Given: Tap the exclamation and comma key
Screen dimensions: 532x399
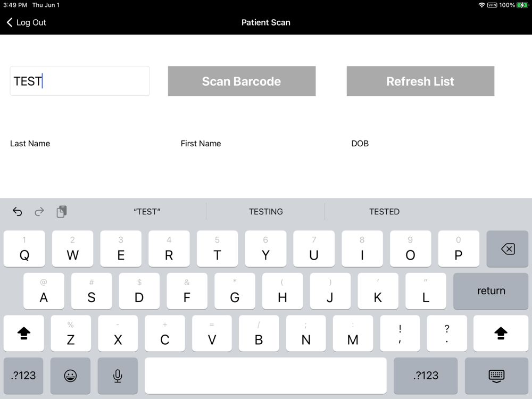Looking at the screenshot, I should [x=400, y=333].
